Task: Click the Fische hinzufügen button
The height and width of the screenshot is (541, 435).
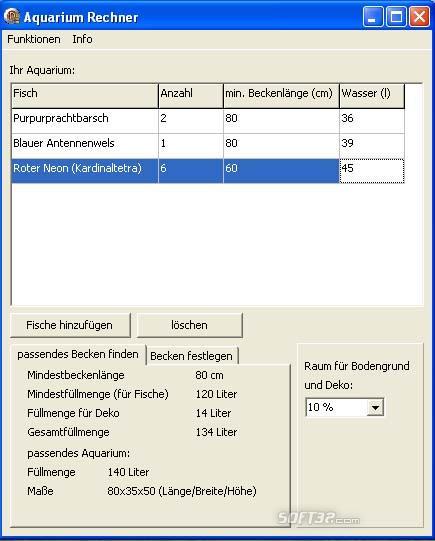Action: point(70,325)
